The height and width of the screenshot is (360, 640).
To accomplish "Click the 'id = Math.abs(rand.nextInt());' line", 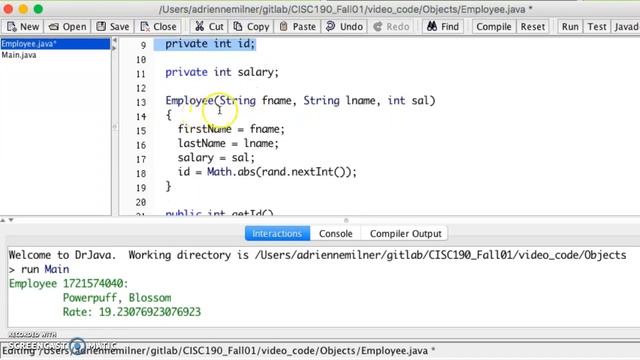I will click(x=267, y=172).
